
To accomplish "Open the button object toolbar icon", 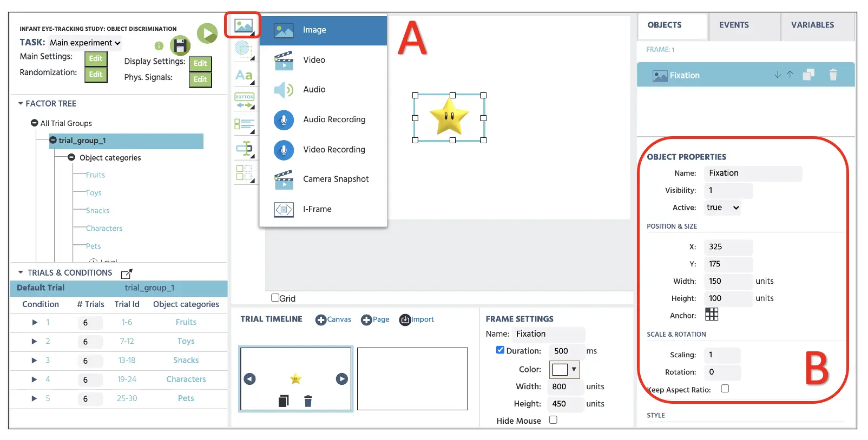I will [244, 101].
